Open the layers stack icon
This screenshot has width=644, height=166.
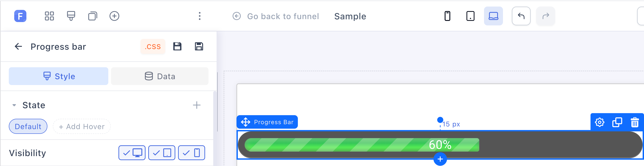tap(93, 16)
